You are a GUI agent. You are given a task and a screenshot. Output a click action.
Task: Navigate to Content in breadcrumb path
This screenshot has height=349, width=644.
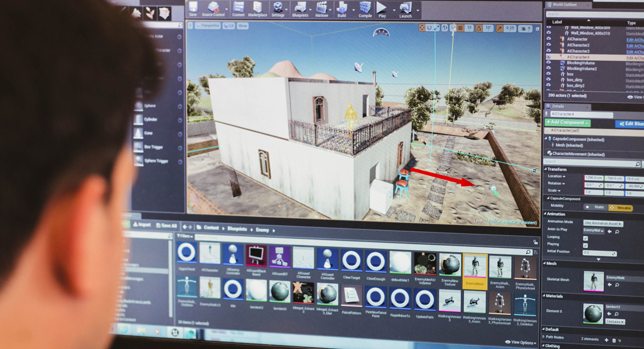pos(211,228)
